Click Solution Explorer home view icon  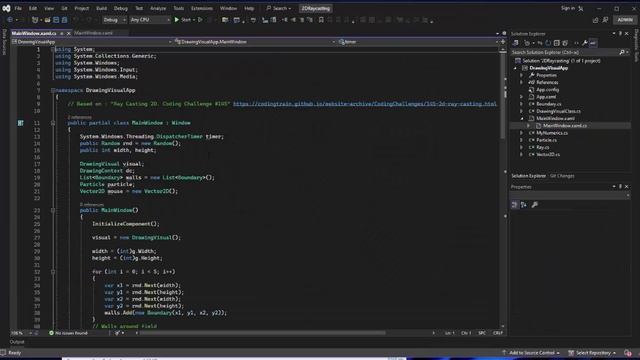click(516, 43)
